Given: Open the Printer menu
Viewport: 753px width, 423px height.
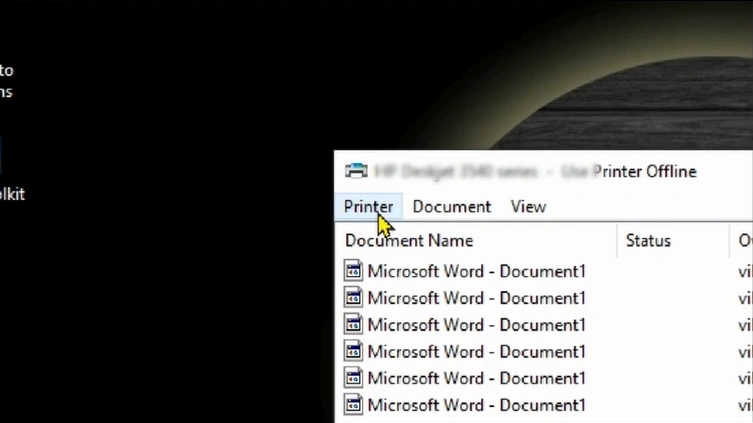Looking at the screenshot, I should pos(368,206).
